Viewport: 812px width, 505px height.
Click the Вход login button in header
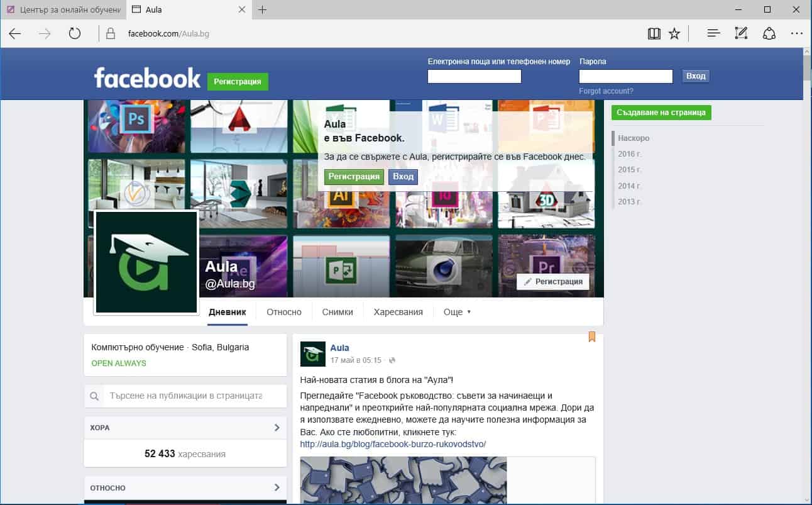tap(696, 76)
